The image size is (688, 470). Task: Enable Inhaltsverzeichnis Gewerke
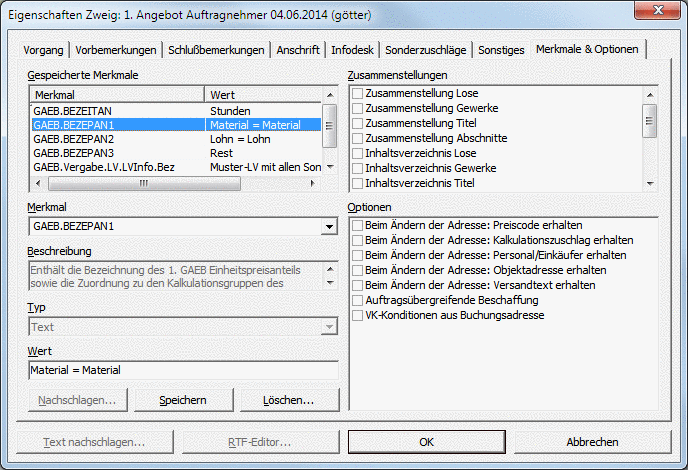coord(358,168)
